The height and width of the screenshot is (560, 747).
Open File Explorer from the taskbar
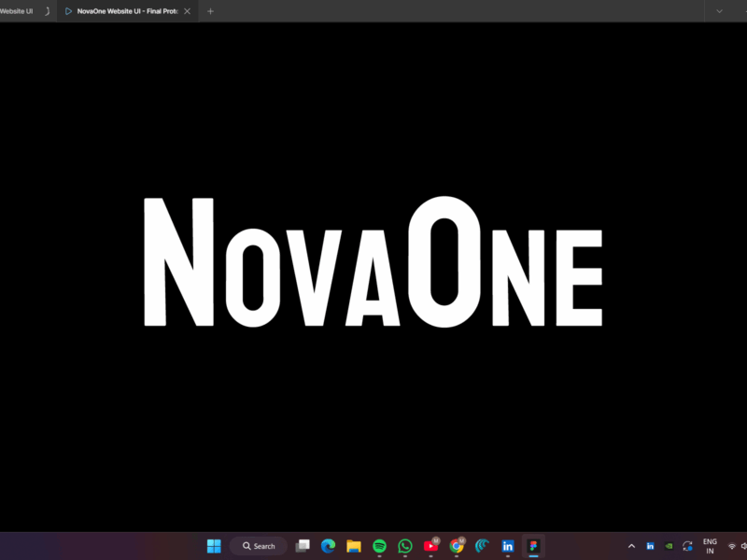click(x=354, y=546)
